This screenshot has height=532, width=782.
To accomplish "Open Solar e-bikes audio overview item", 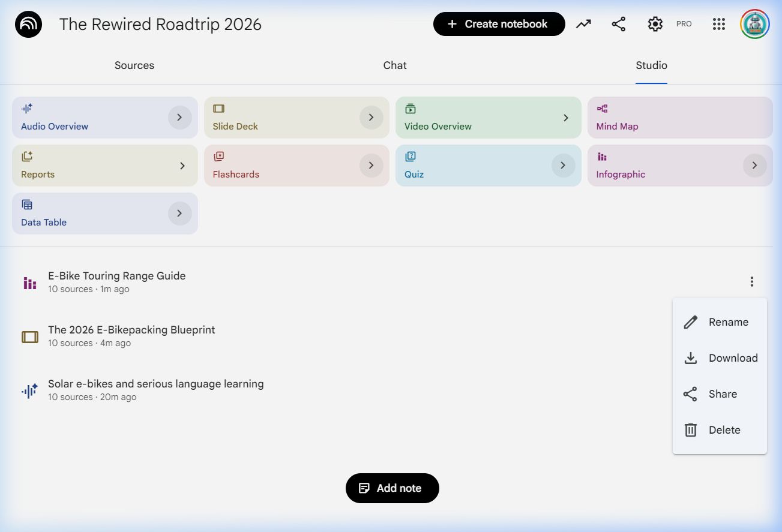I will 155,389.
